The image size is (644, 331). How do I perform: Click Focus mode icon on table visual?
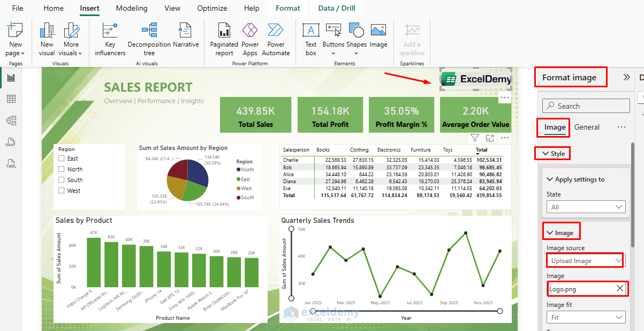click(x=490, y=138)
